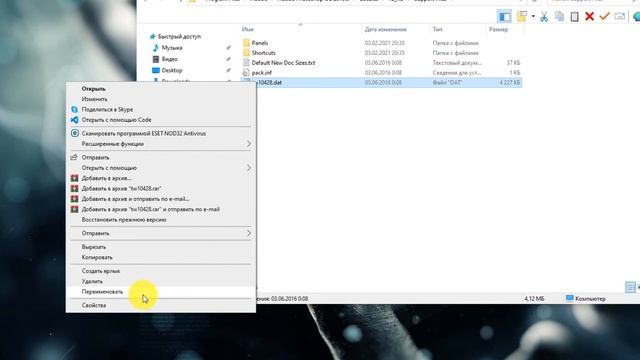Click the pin icon next to Видео

coord(228,59)
